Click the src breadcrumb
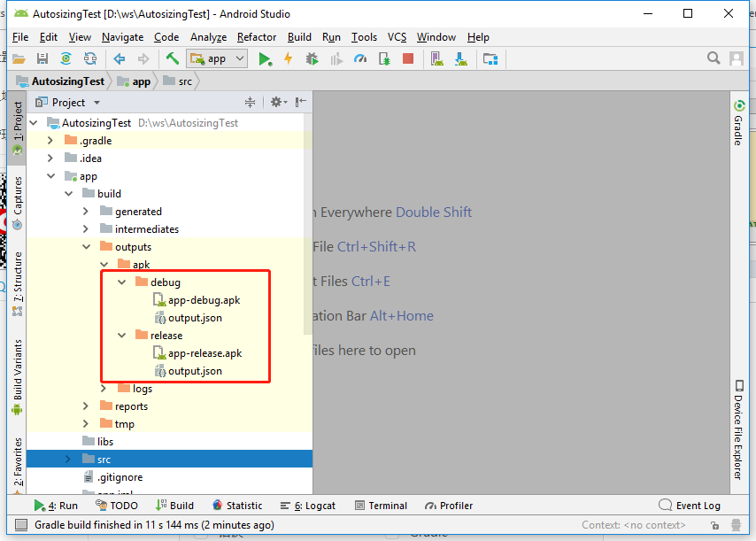This screenshot has width=756, height=541. [178, 81]
